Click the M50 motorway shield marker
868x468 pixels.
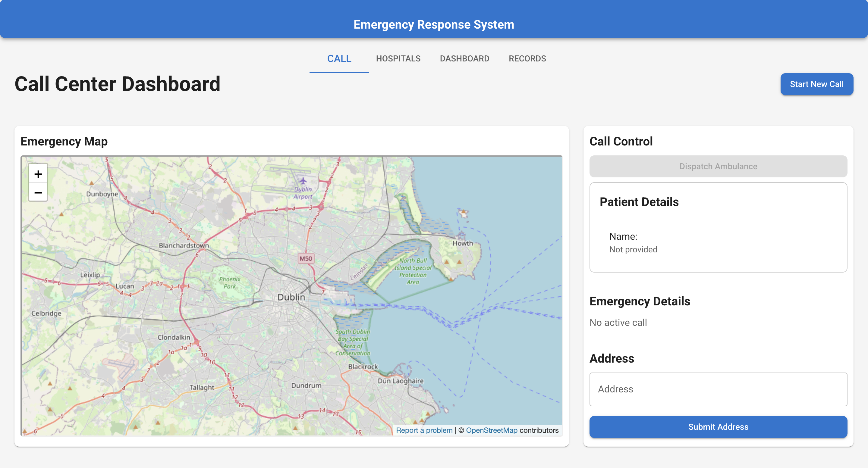click(306, 258)
